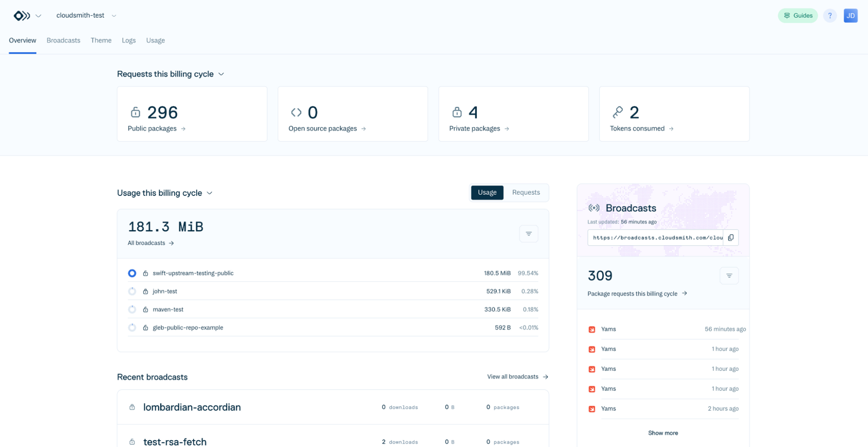Click the lock icon next to gleb-public-repo-example

(x=146, y=328)
